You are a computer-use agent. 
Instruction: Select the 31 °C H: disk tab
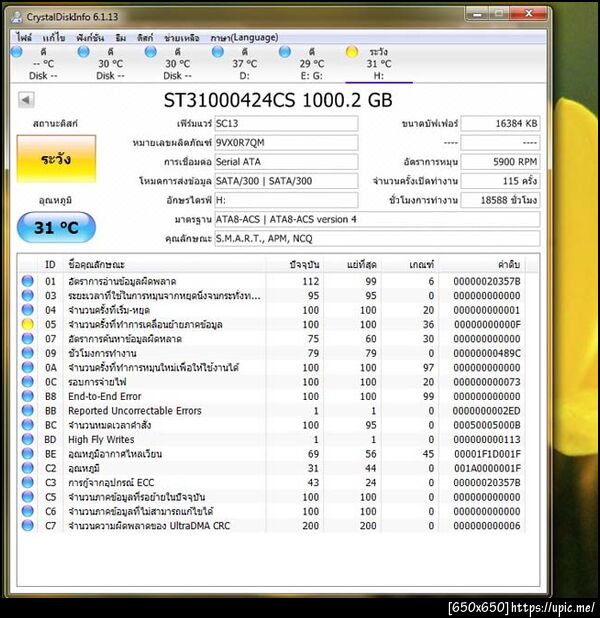click(378, 63)
